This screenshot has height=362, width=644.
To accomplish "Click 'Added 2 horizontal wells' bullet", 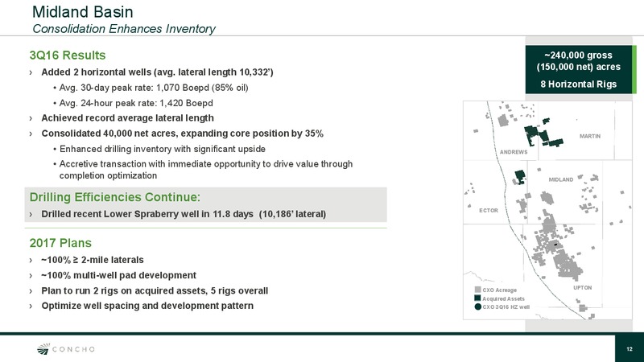I will [x=157, y=72].
